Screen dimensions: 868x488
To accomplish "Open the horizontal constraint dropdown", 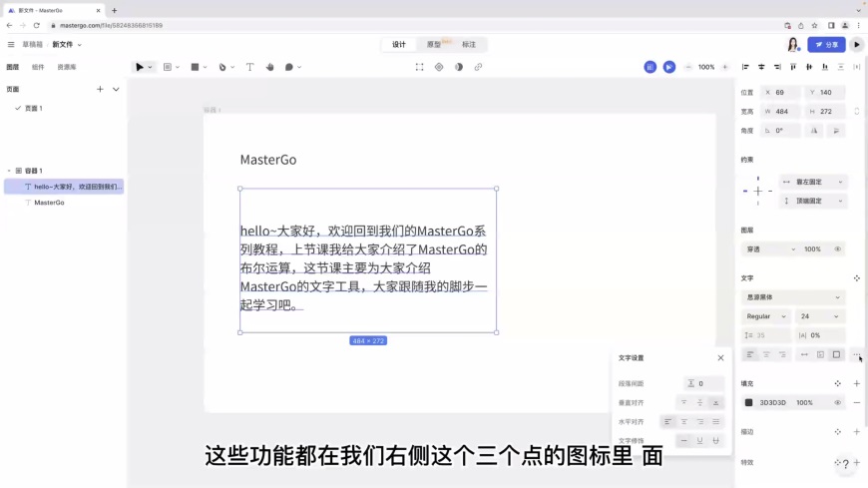I will pos(813,182).
